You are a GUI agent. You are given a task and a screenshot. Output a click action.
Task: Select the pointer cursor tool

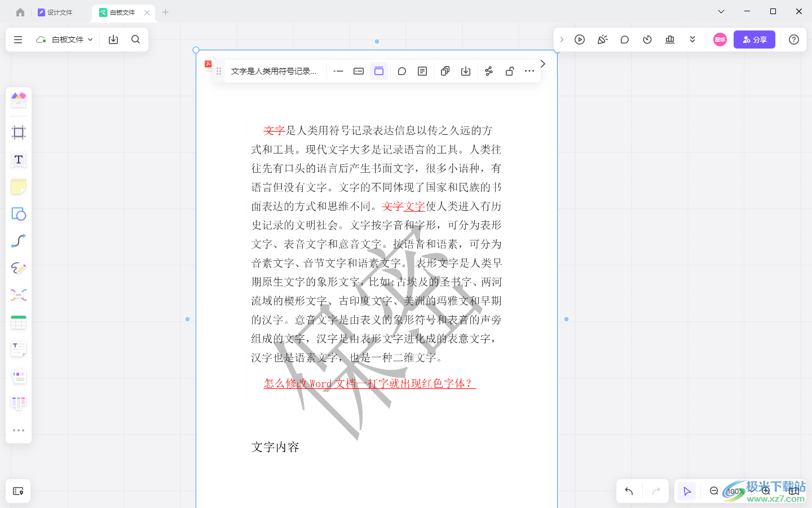(x=687, y=491)
